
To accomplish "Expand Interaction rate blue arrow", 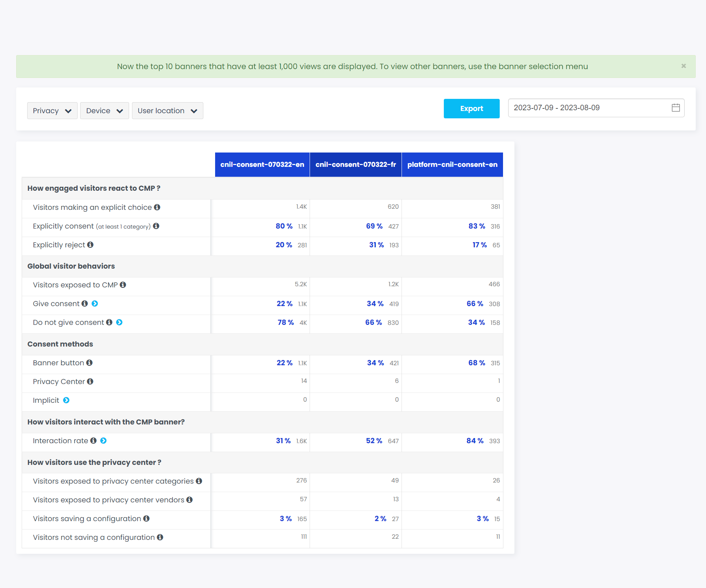I will coord(103,441).
